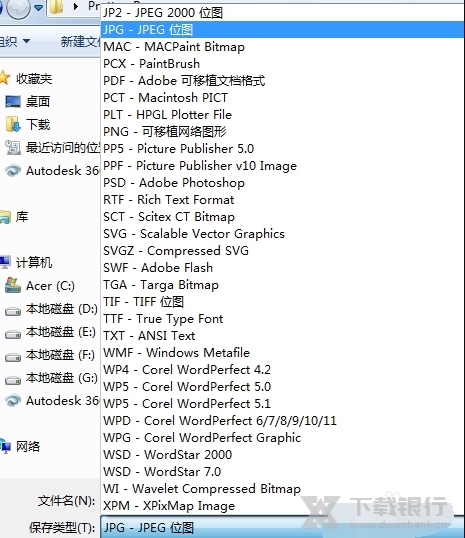Open Network in navigation pane
The image size is (465, 538).
point(28,447)
